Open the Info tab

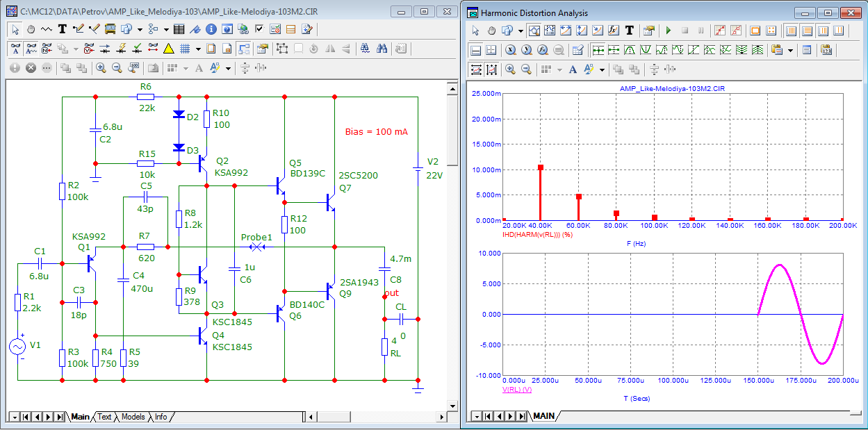pos(161,417)
